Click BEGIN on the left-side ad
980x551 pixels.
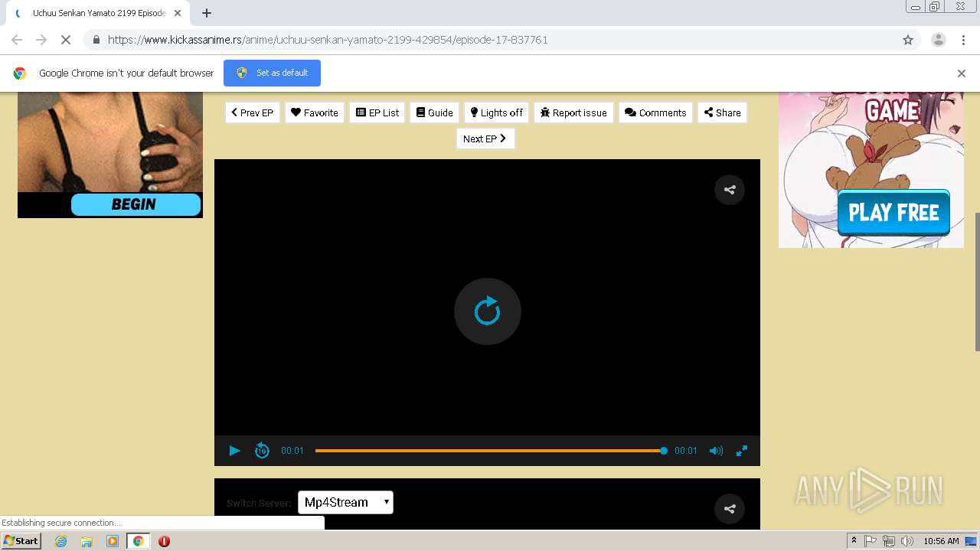136,204
